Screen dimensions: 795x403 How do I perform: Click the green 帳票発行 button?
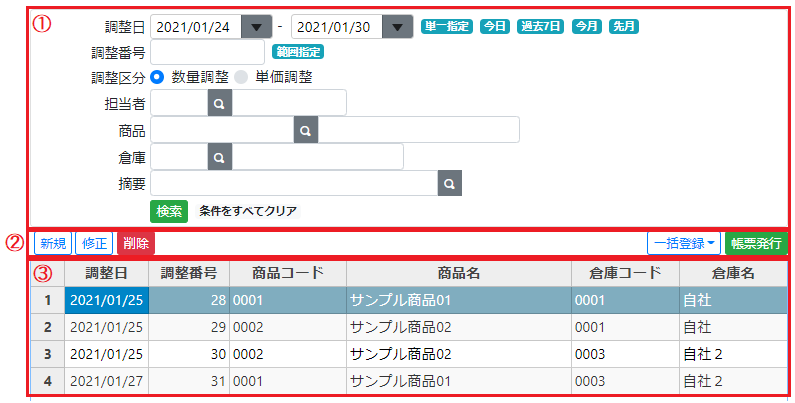coord(756,243)
